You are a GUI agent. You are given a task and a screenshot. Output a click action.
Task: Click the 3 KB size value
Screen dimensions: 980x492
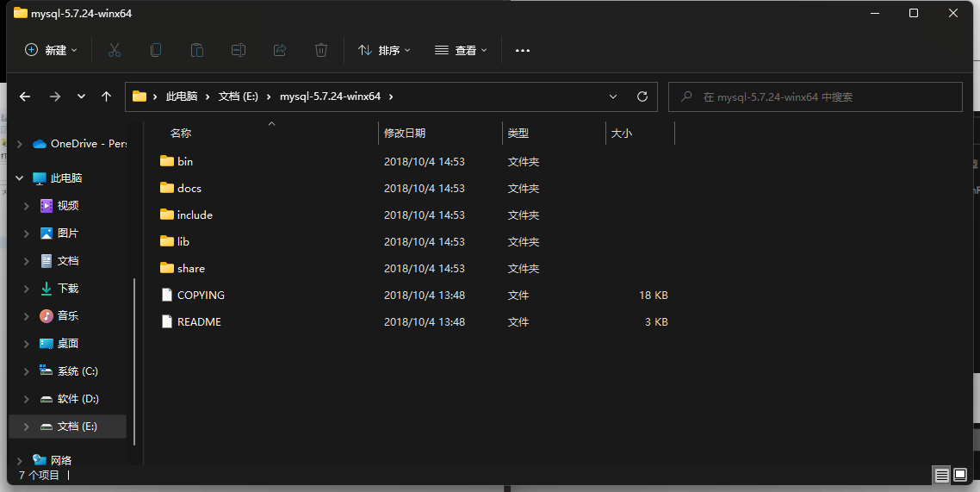(656, 322)
